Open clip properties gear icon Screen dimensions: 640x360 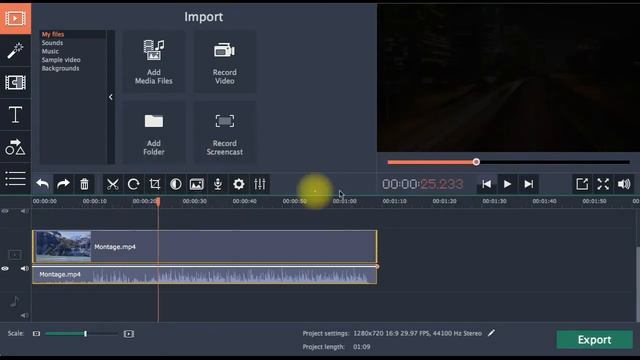point(239,184)
